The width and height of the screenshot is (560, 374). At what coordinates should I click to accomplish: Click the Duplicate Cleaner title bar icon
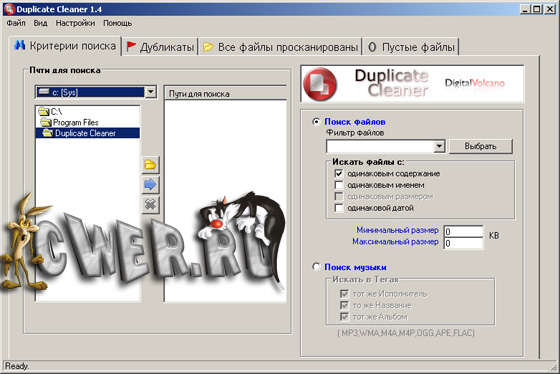point(10,9)
